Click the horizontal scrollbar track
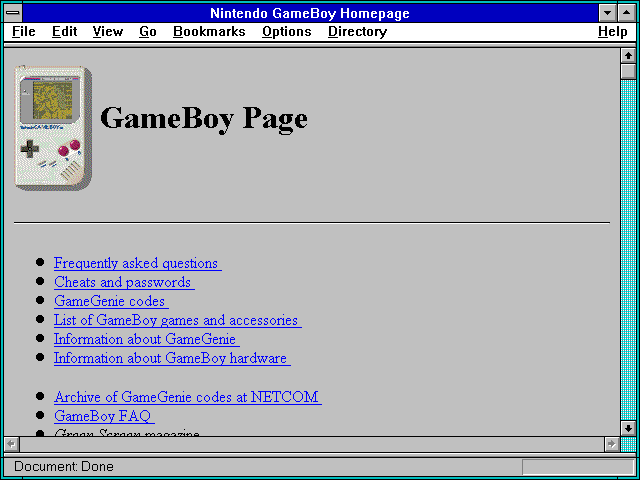640x480 pixels. 311,444
